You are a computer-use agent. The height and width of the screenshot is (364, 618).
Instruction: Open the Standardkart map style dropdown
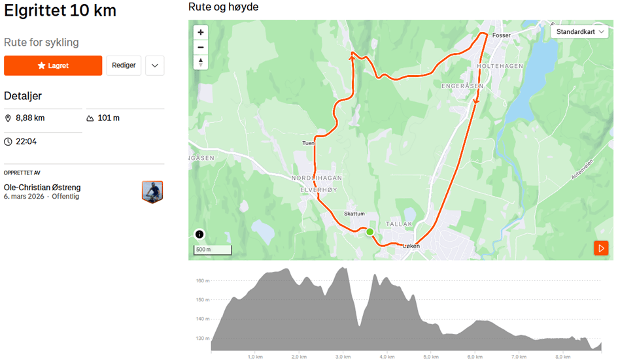[x=580, y=31]
